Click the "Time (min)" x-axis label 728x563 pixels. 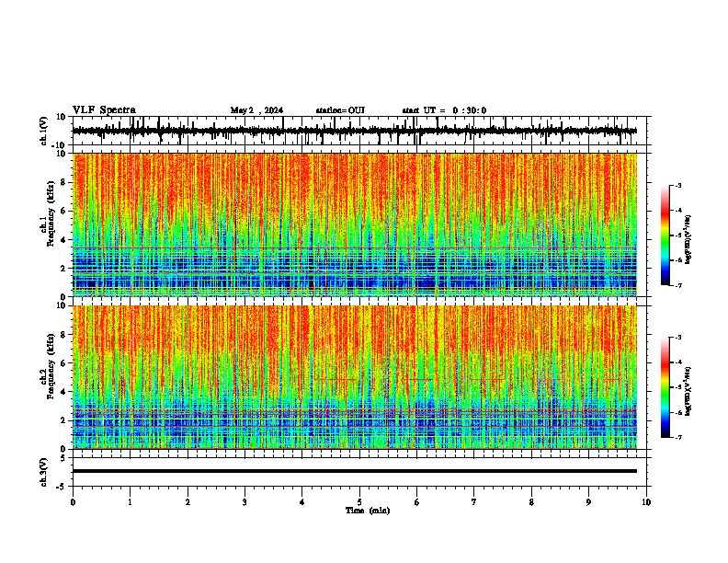368,511
